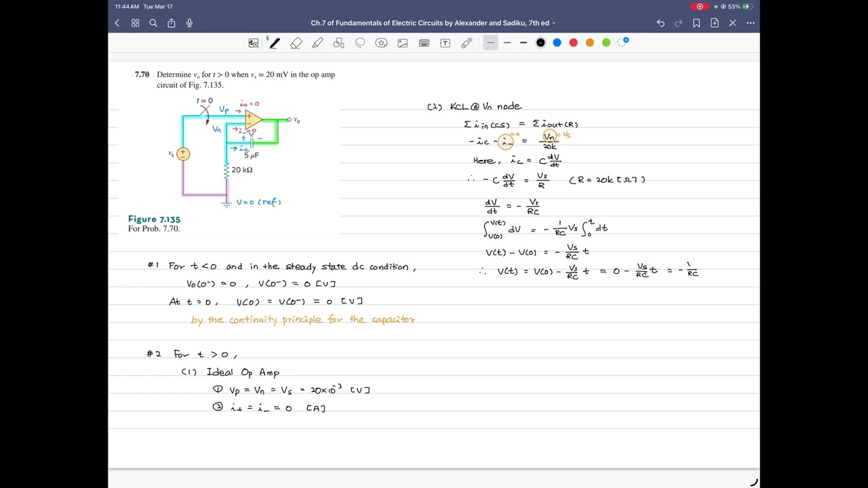This screenshot has height=488, width=868.
Task: Select the Shapes tool
Action: tap(339, 43)
